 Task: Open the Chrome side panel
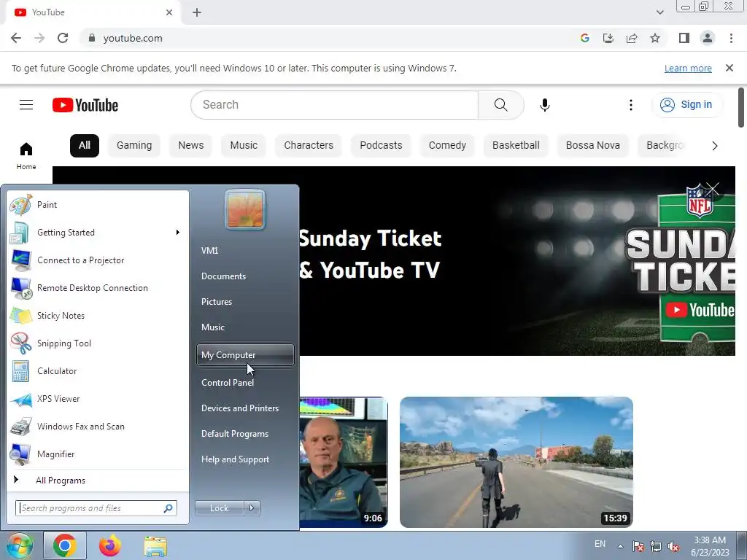[684, 38]
